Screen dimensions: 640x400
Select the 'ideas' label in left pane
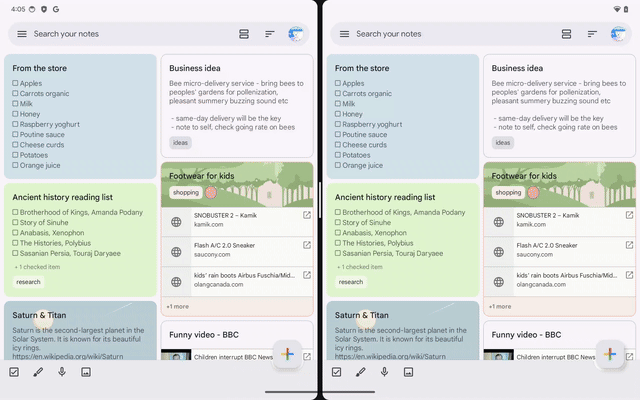point(180,143)
